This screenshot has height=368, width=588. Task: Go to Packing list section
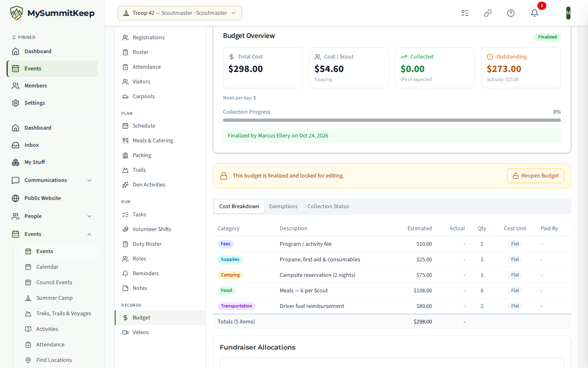[160, 155]
